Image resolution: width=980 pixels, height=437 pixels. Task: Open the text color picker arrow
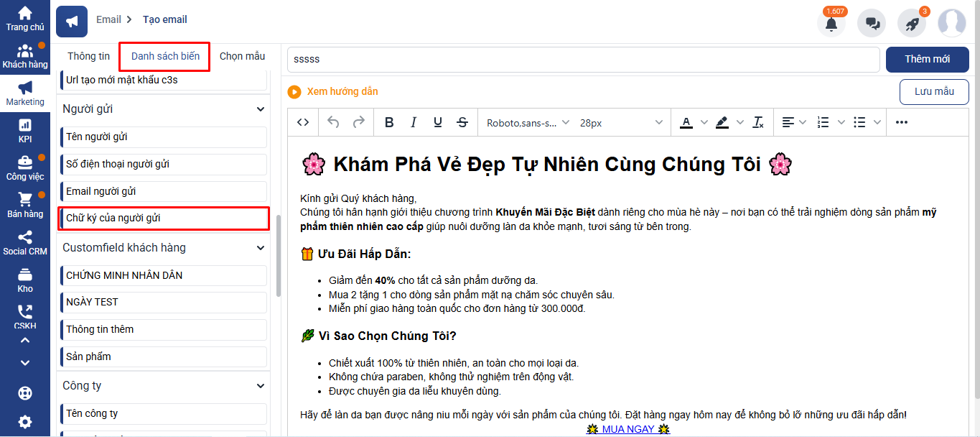pos(704,123)
